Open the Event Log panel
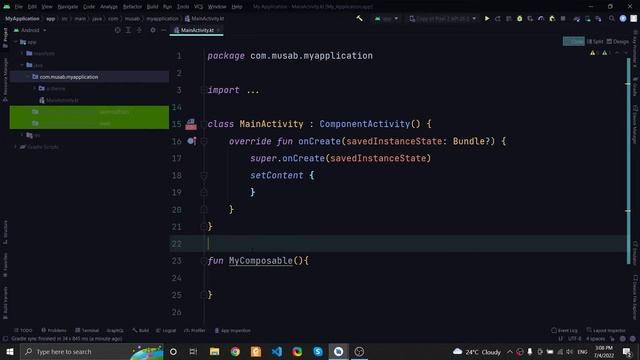 [x=564, y=330]
